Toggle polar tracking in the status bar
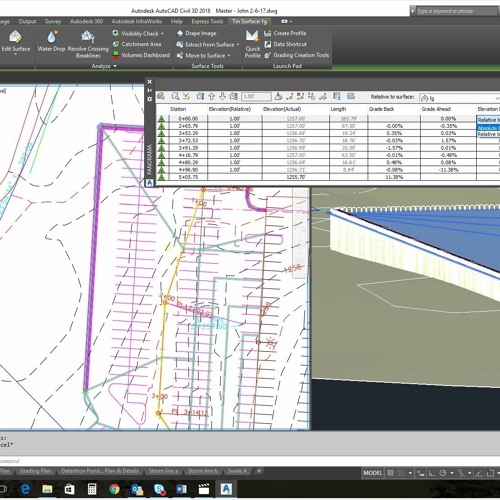 (443, 473)
